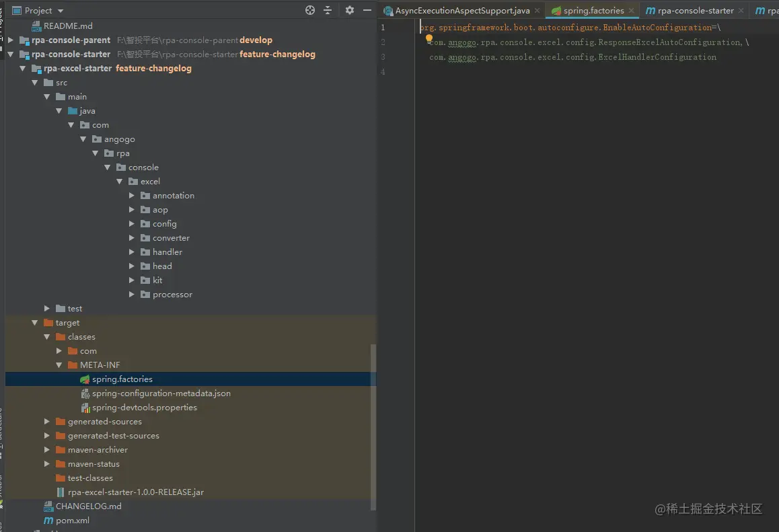This screenshot has height=532, width=779.
Task: Open CHANGELOG.md in the project tree
Action: (x=83, y=506)
